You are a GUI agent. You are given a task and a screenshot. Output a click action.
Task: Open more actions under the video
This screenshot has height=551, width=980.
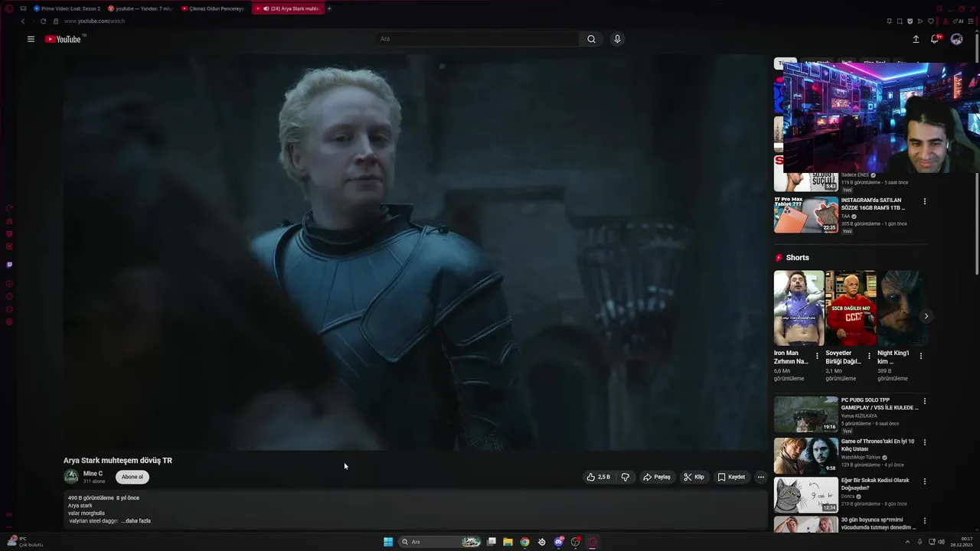[x=760, y=477]
